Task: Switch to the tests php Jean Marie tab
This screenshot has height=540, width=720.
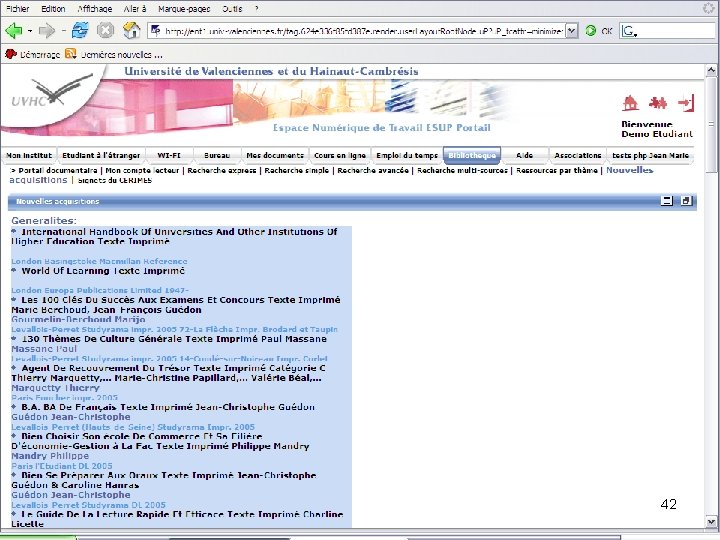Action: pyautogui.click(x=650, y=155)
